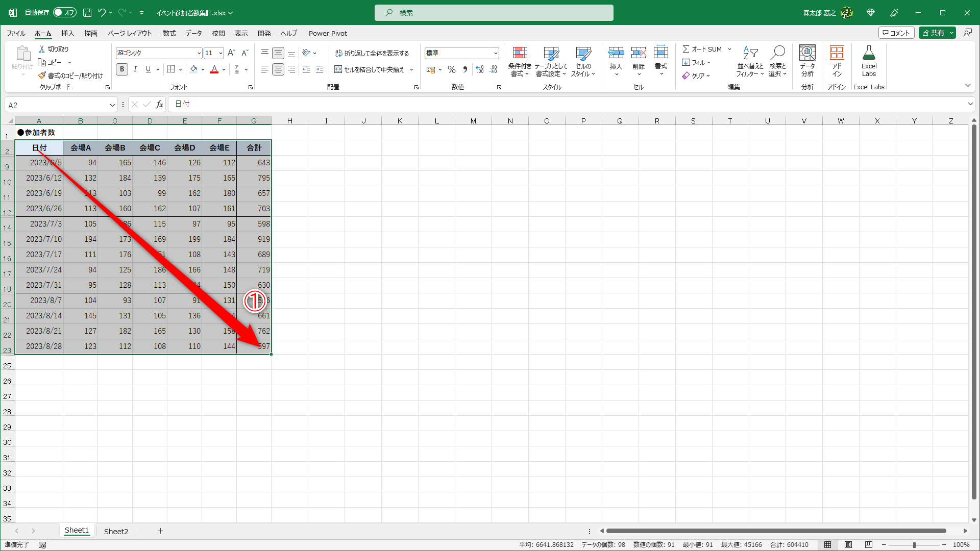The width and height of the screenshot is (980, 551).
Task: Click the Conditional Formatting icon
Action: 520,54
